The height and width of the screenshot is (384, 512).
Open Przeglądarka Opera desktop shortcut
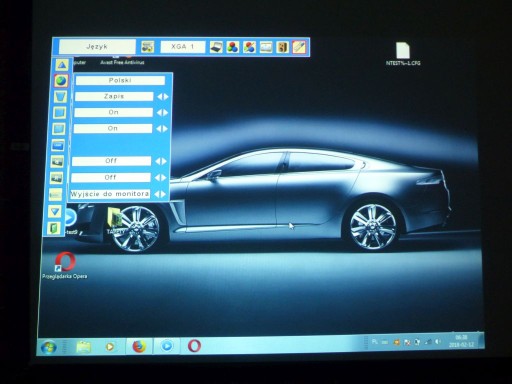pos(65,266)
